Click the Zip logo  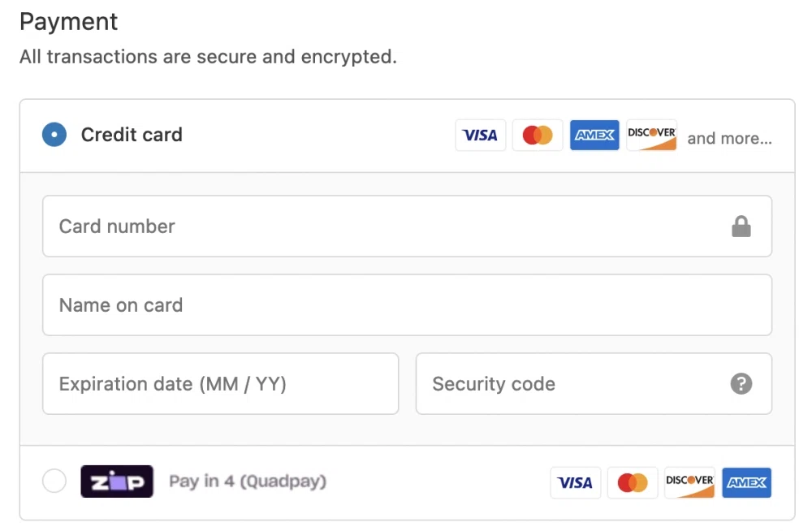click(x=117, y=481)
